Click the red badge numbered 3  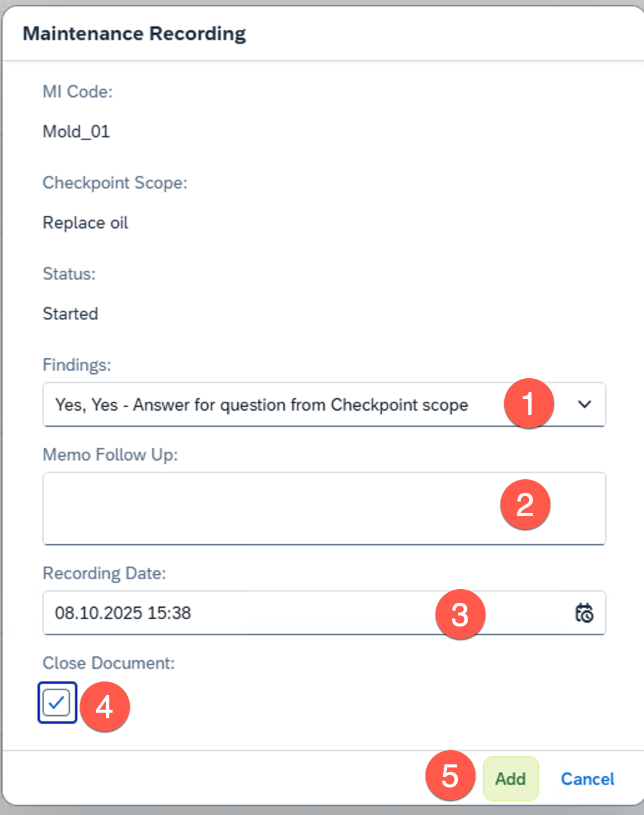pos(460,615)
